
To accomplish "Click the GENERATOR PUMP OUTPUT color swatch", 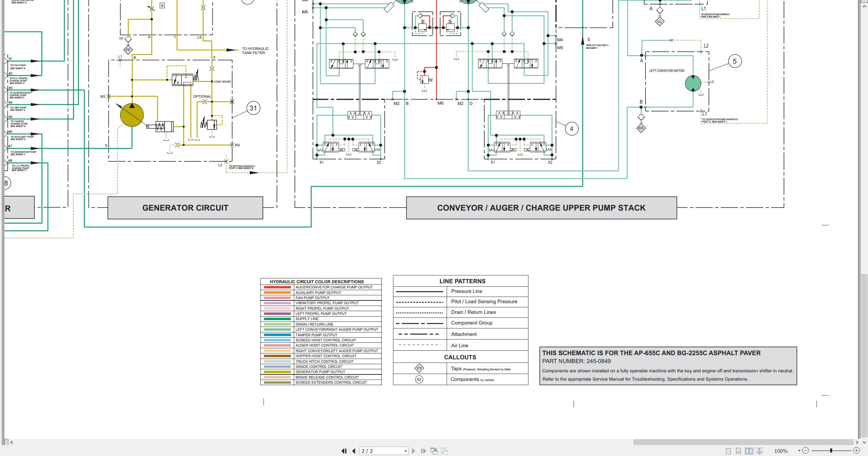I will [277, 372].
